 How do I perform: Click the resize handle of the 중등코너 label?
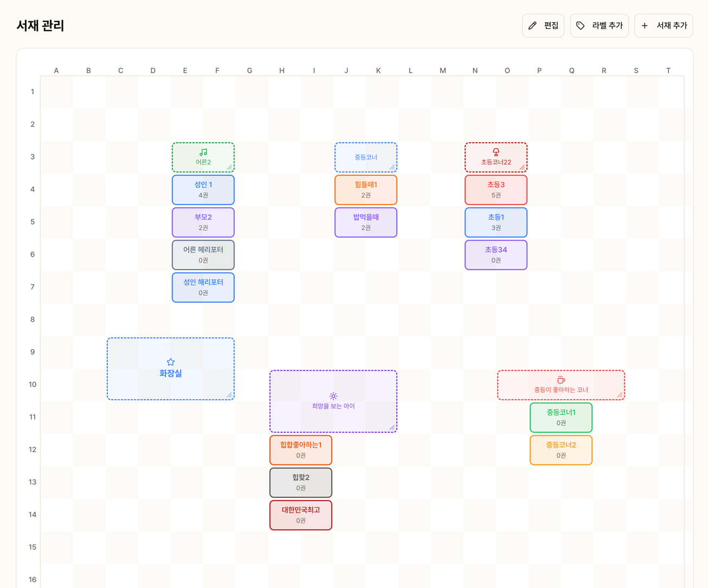tap(392, 168)
